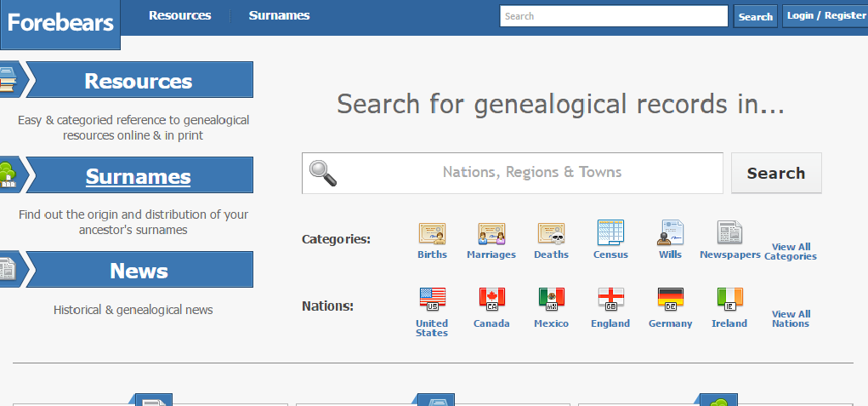Viewport: 868px width, 406px height.
Task: Focus the header Search input field
Action: [613, 16]
